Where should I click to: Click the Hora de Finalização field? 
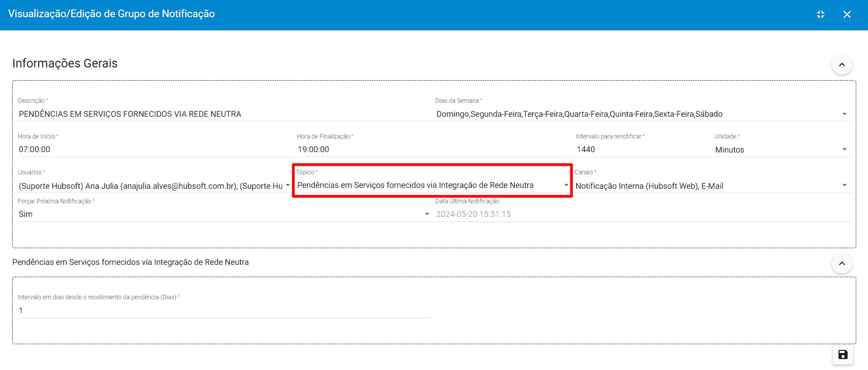pos(435,149)
